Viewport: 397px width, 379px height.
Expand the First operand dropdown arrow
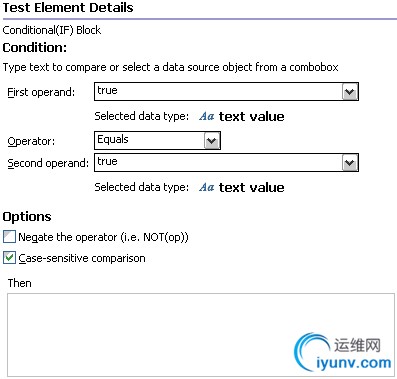[x=350, y=92]
